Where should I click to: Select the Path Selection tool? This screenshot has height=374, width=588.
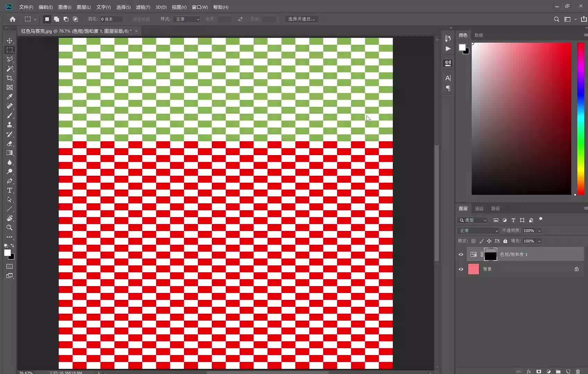(9, 200)
